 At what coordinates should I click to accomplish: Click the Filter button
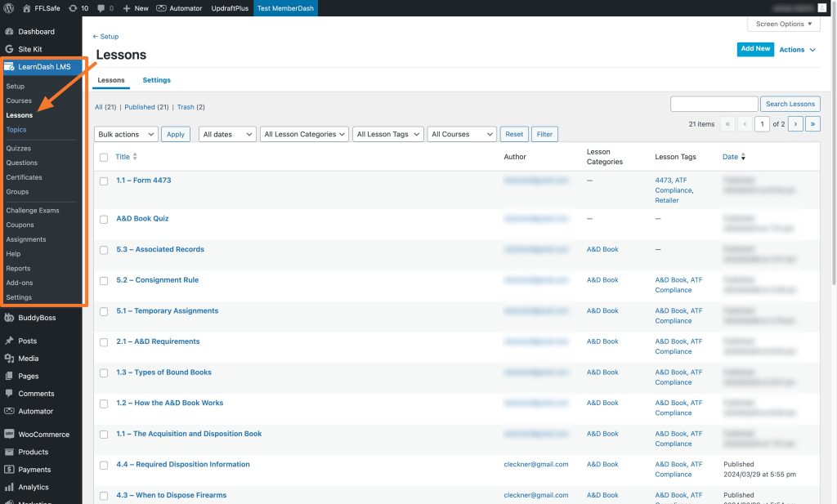pos(544,135)
